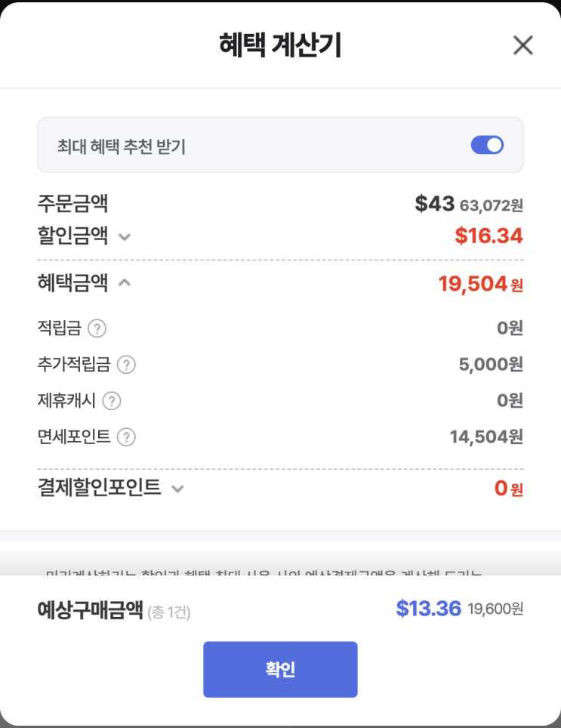Image resolution: width=561 pixels, height=728 pixels.
Task: Click the 할인금액 row label
Action: pyautogui.click(x=72, y=236)
